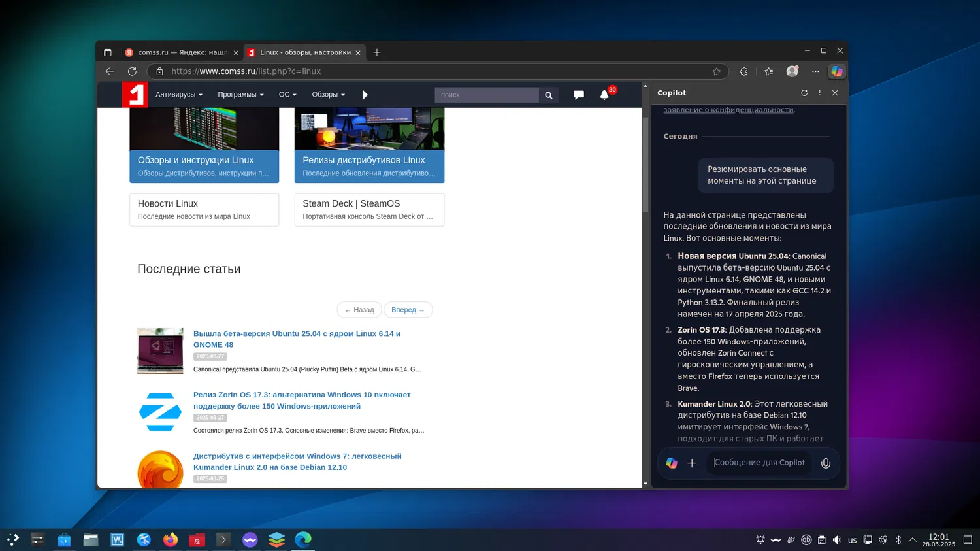Start voice input with Copilot microphone
980x551 pixels.
[x=826, y=463]
